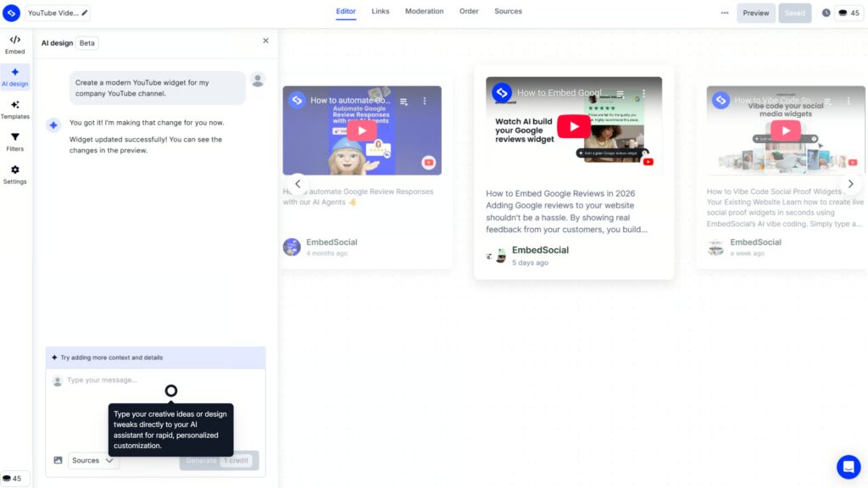Go back using the left carousel chevron
The image size is (868, 488).
point(298,183)
